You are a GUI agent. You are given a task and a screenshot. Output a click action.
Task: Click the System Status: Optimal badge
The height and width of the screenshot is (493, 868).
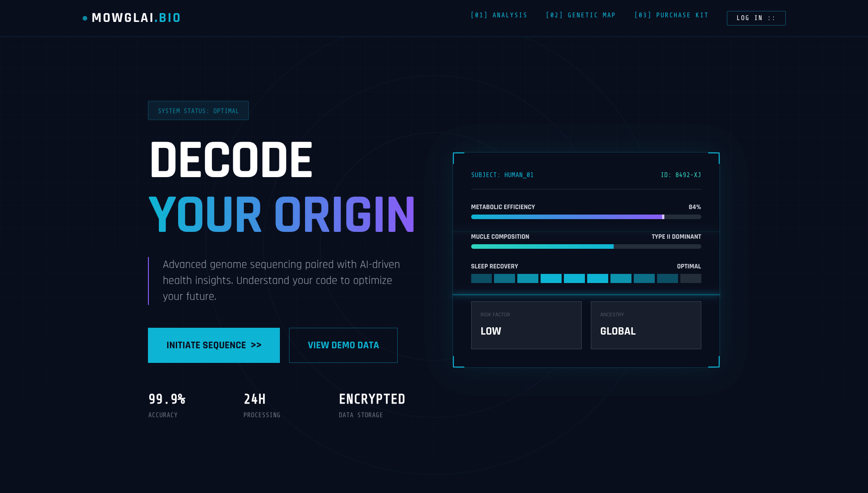(198, 110)
